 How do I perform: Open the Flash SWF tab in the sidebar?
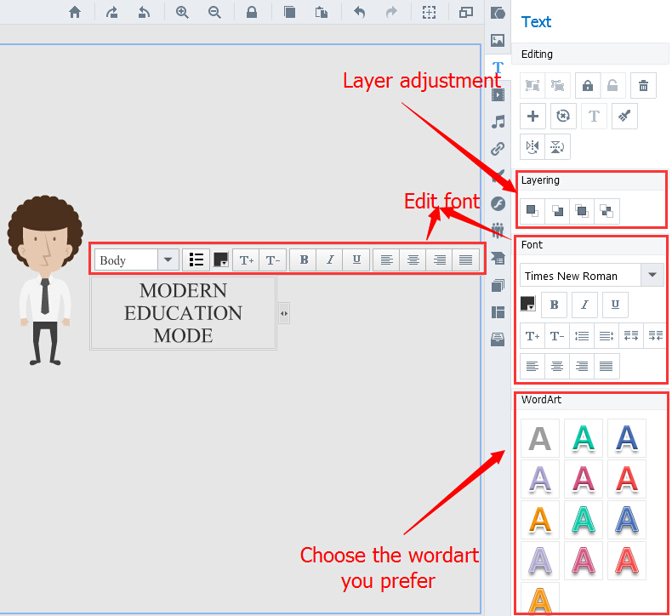498,203
